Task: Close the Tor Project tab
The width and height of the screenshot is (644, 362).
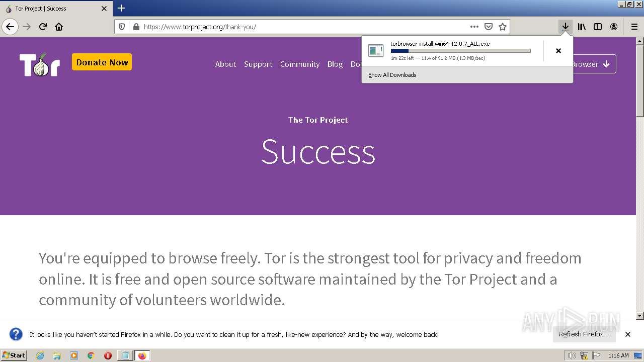Action: point(104,9)
